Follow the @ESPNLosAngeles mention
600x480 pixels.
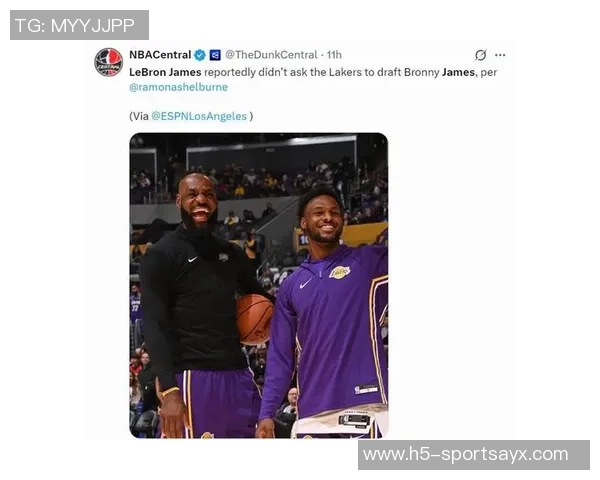coord(199,116)
